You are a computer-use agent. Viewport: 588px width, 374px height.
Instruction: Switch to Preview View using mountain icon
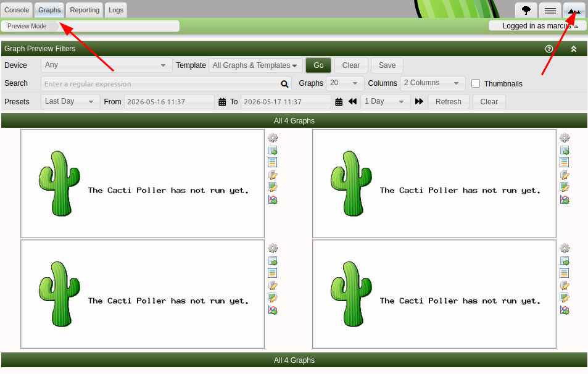pyautogui.click(x=574, y=10)
